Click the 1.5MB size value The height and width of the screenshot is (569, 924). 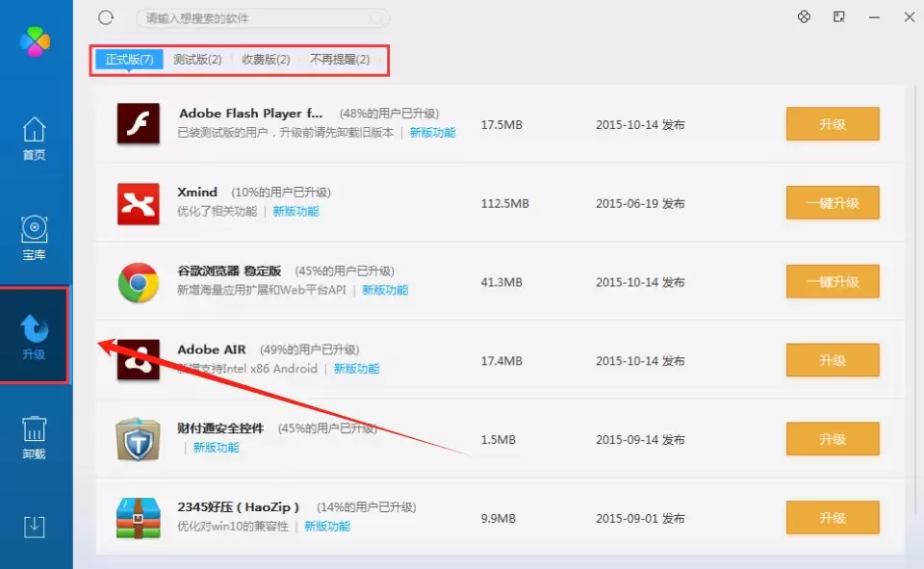click(x=499, y=439)
